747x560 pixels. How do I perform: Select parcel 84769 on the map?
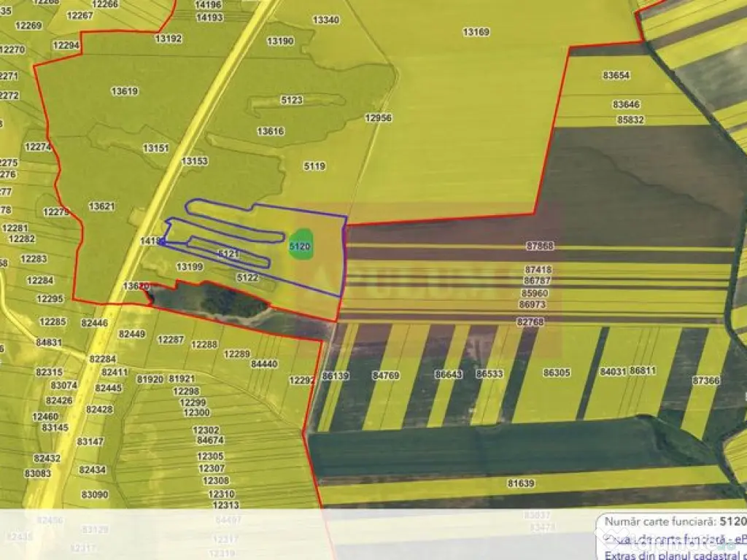(385, 375)
